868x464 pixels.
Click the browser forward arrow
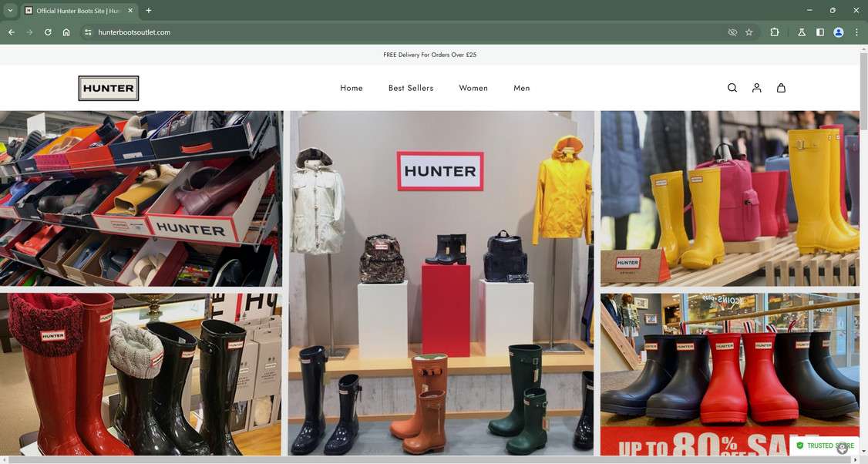point(29,32)
